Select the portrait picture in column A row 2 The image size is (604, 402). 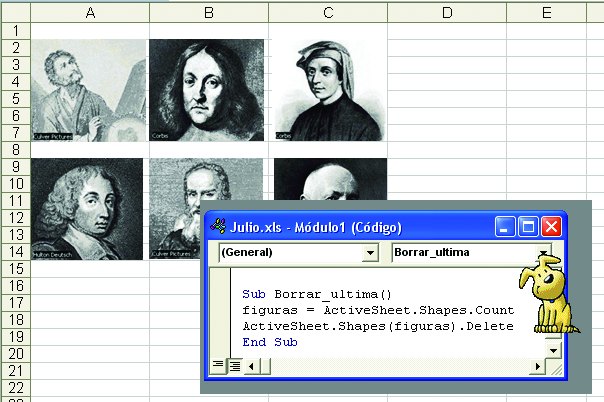(x=89, y=90)
